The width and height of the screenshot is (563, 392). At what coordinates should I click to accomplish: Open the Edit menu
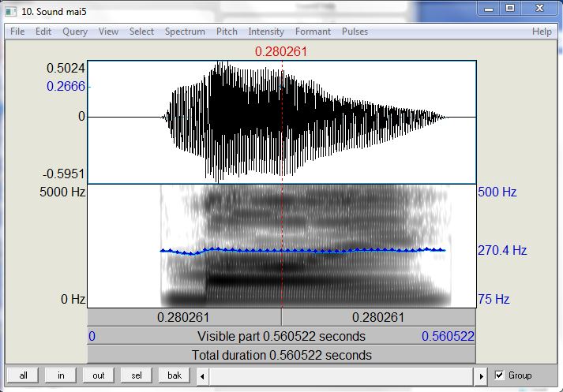pyautogui.click(x=43, y=32)
